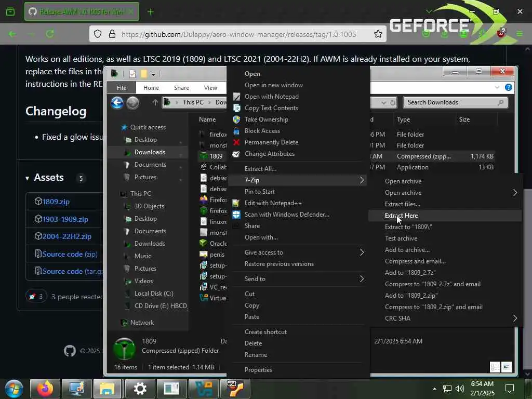Click Explorer forward arrow button
The image size is (532, 399).
pyautogui.click(x=132, y=102)
